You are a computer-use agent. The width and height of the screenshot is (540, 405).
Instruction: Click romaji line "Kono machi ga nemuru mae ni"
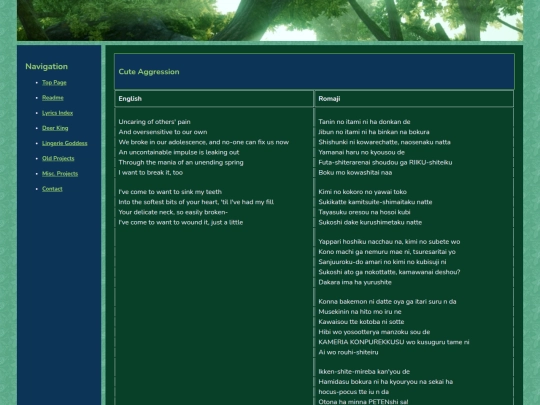point(387,252)
